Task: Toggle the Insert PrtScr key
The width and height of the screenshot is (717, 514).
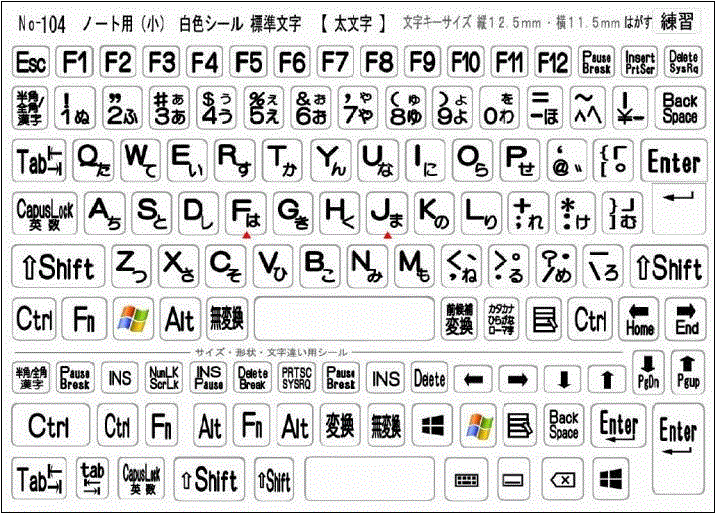Action: (640, 64)
